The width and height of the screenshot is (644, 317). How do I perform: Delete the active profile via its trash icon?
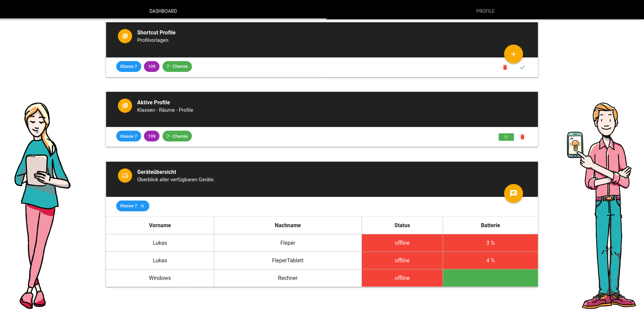522,137
